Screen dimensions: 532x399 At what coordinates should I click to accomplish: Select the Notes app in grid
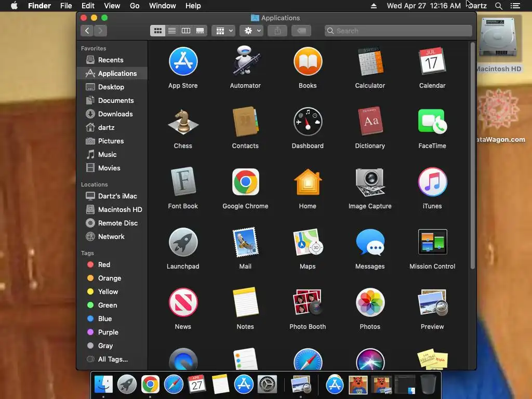(245, 302)
